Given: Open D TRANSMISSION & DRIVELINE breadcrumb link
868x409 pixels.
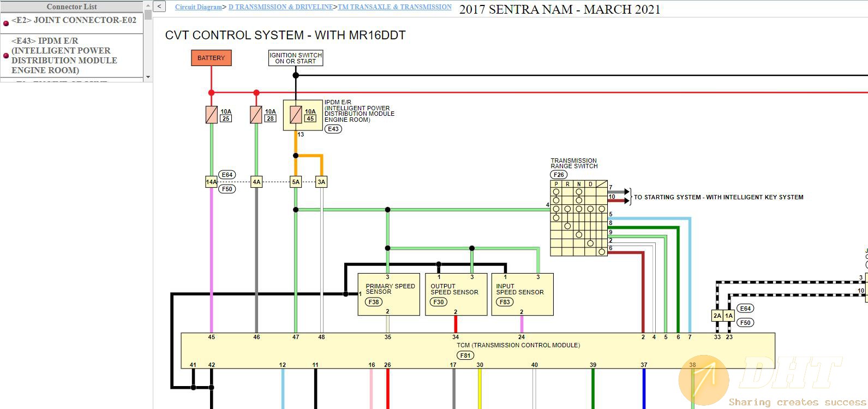Looking at the screenshot, I should tap(281, 7).
